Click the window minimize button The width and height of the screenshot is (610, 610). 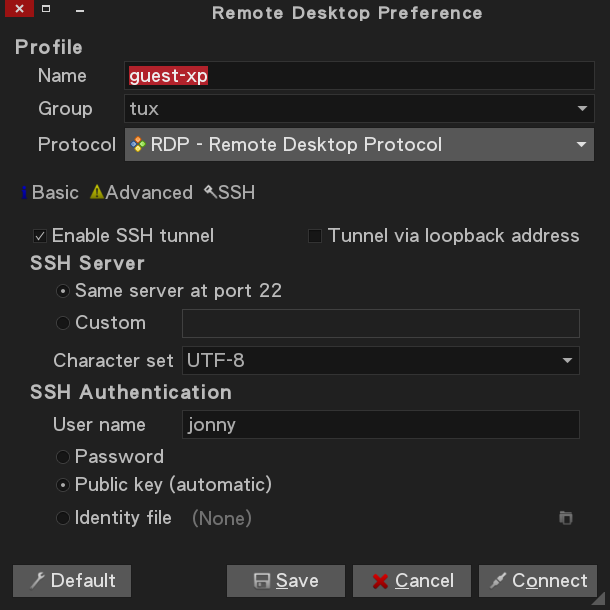pos(80,10)
